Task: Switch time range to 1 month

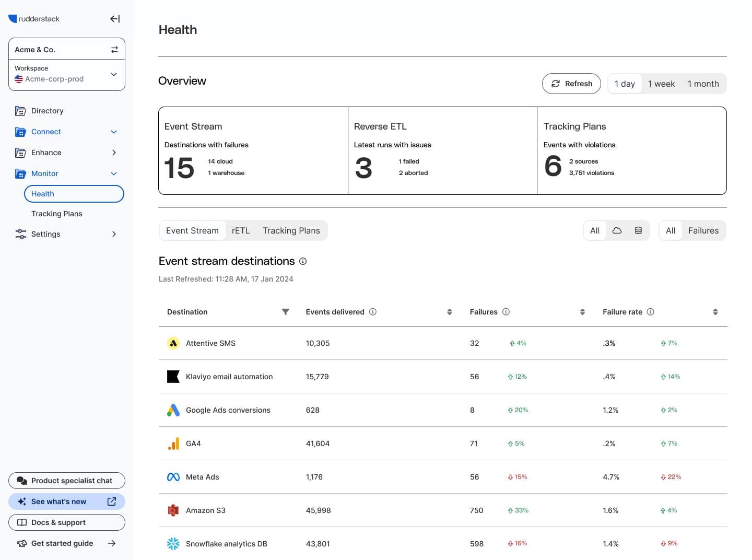Action: [703, 84]
